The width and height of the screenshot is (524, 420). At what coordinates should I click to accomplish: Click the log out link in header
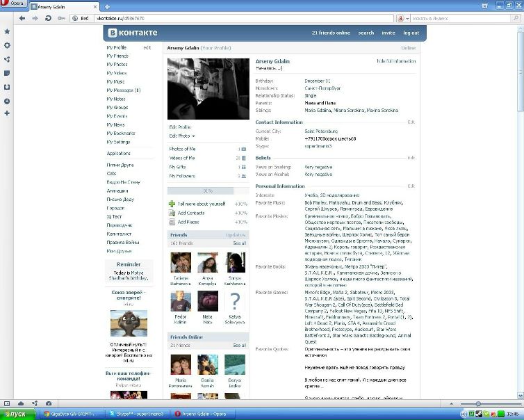click(x=411, y=33)
